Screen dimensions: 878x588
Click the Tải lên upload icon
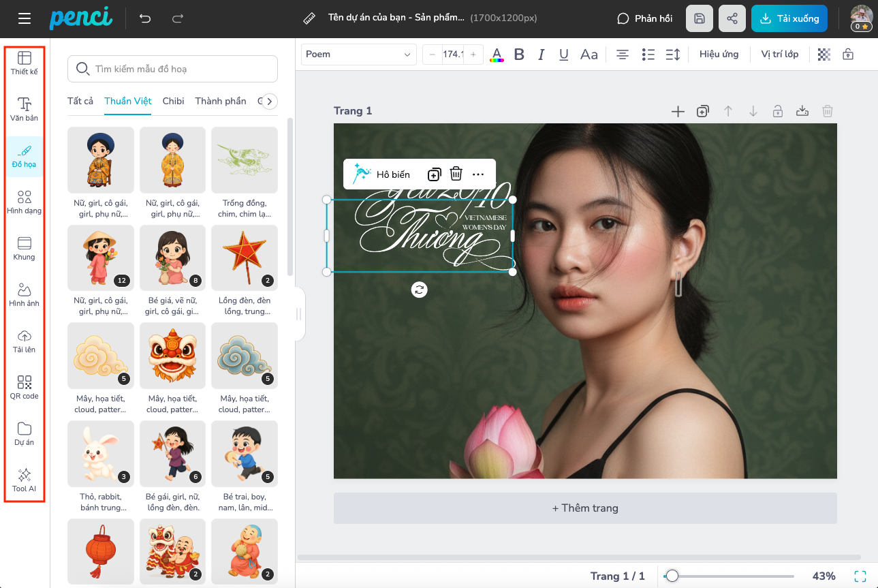coord(25,340)
